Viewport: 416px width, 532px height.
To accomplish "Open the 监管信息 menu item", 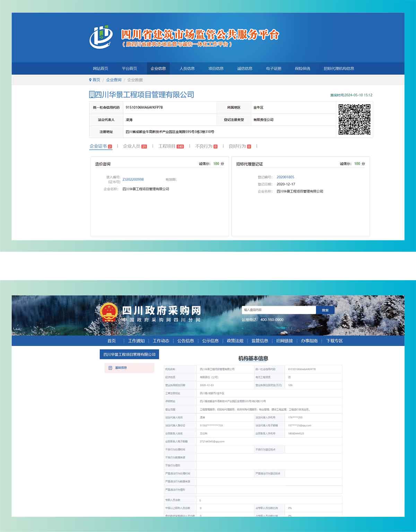I will coord(260,341).
